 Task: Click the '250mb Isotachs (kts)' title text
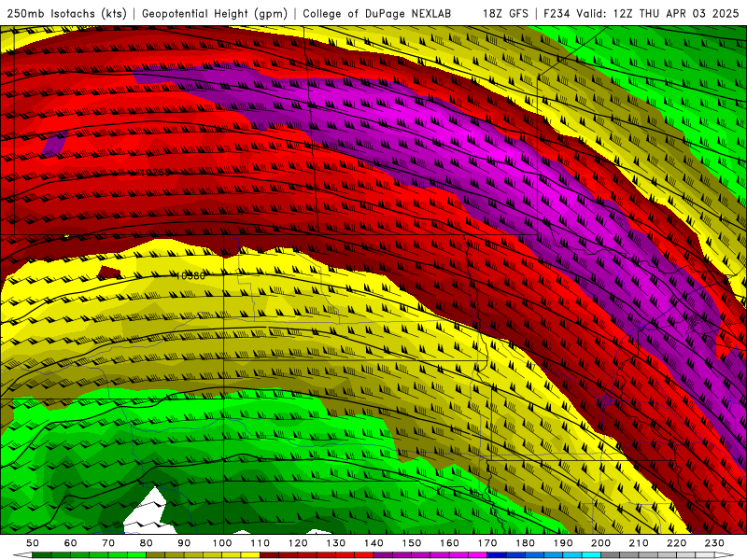(x=66, y=13)
